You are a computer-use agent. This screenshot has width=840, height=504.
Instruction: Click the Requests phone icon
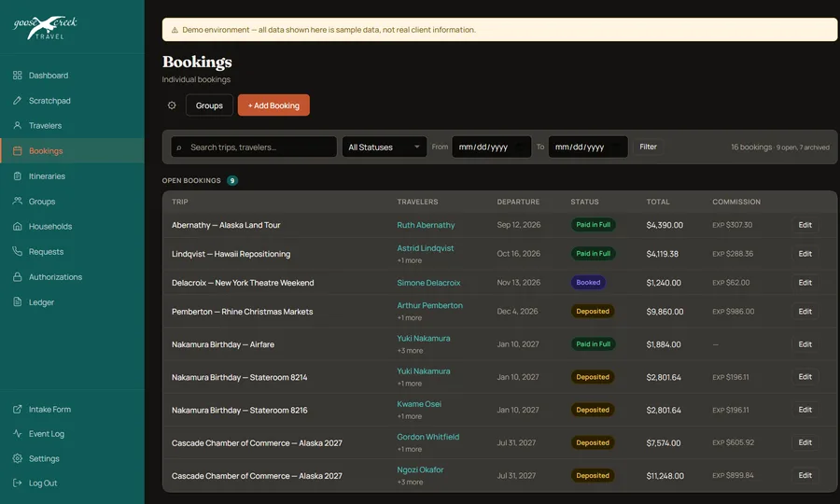coord(18,251)
